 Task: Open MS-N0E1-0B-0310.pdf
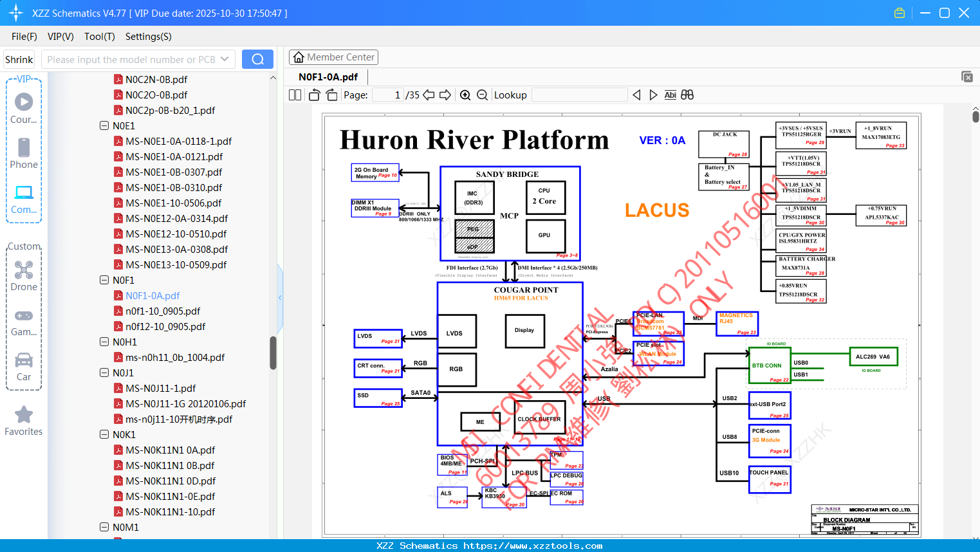pyautogui.click(x=174, y=188)
